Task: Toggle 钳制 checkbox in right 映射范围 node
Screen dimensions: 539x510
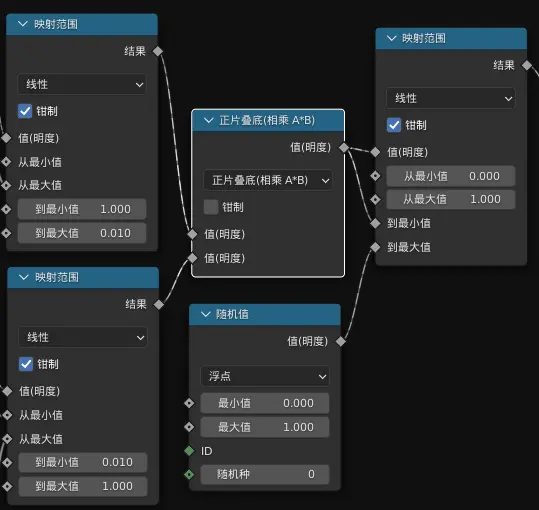Action: point(394,125)
